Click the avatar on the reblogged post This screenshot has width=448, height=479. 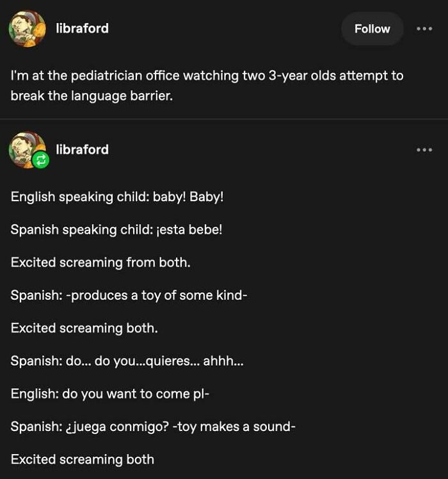click(x=26, y=149)
